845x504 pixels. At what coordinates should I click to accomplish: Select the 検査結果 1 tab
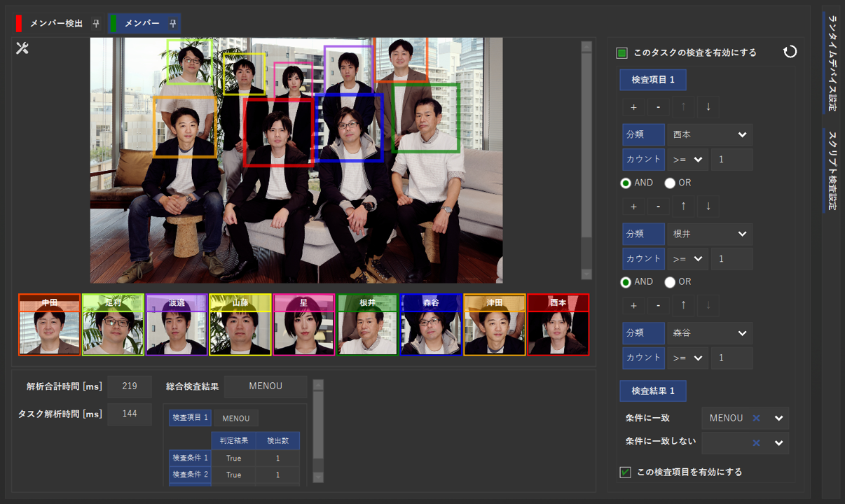(653, 391)
